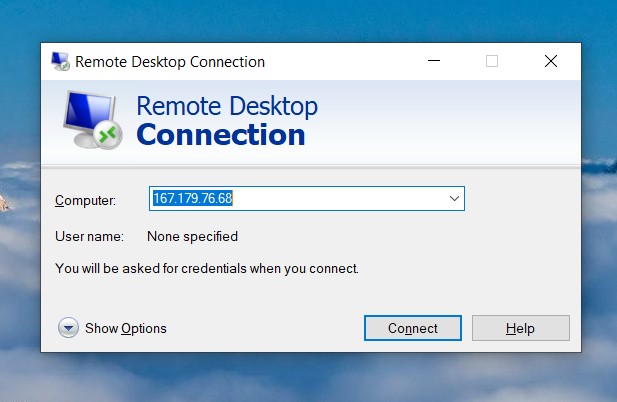Open the Help button
The height and width of the screenshot is (402, 617).
pos(521,328)
